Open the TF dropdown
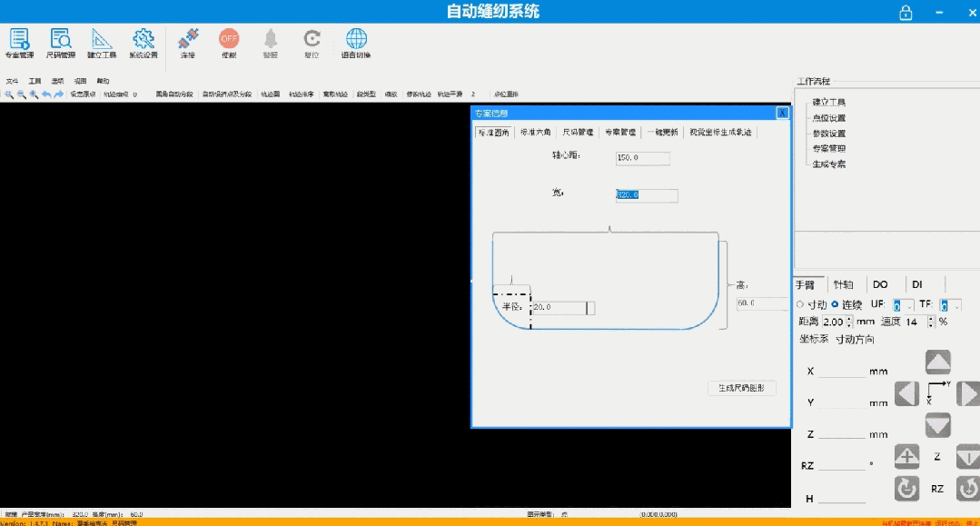Viewport: 980px width, 526px height. tap(950, 305)
